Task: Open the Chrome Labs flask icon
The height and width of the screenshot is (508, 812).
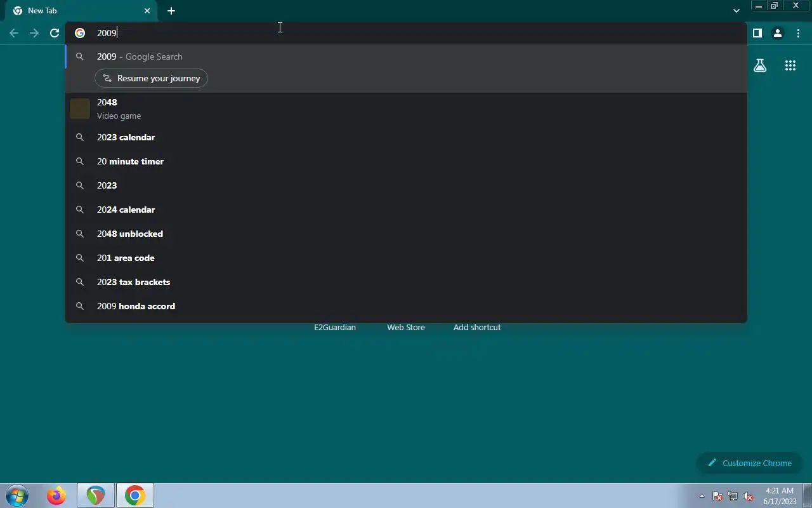Action: pos(760,65)
